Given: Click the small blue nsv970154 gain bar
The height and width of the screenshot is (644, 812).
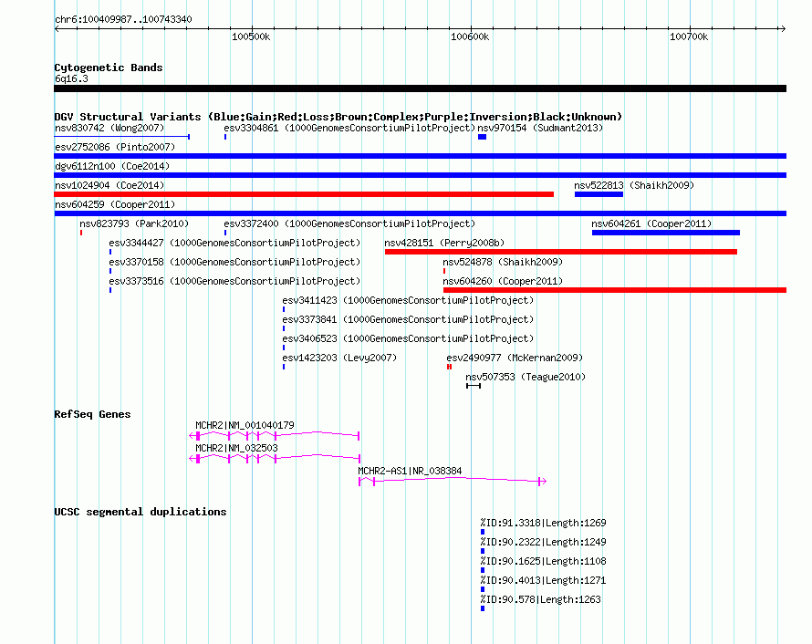Looking at the screenshot, I should click(x=482, y=137).
